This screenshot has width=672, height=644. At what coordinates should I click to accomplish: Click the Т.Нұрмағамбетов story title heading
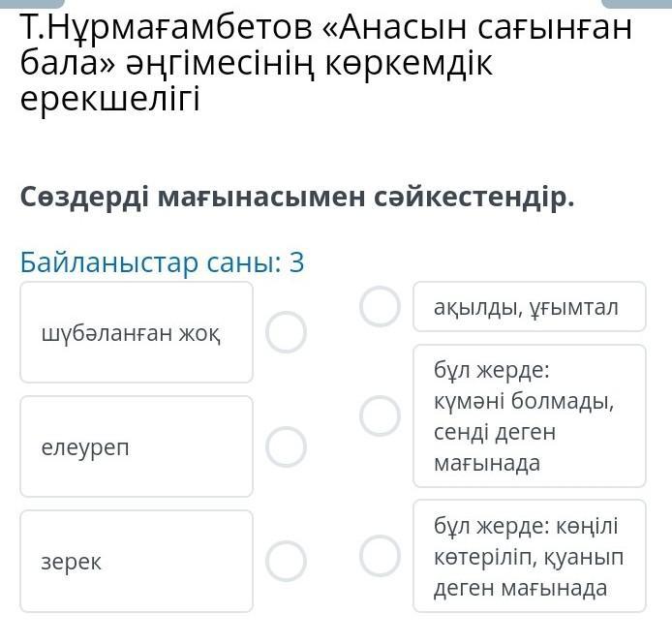pos(325,63)
